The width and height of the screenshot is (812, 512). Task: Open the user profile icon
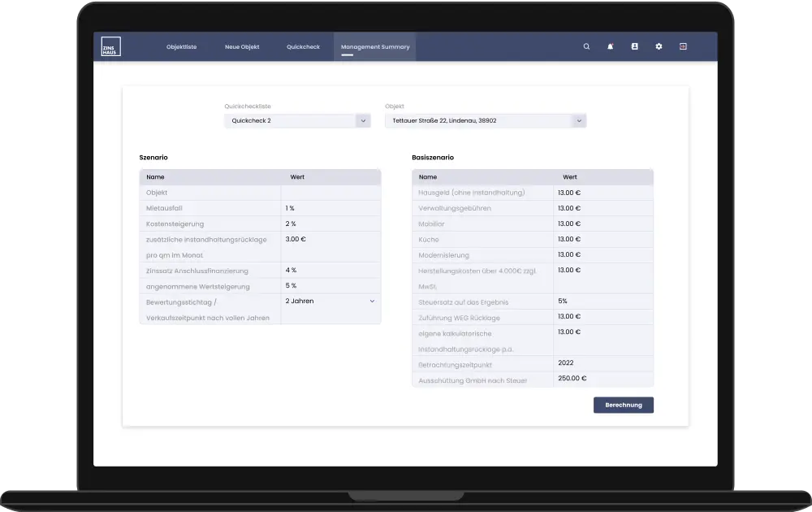click(634, 46)
